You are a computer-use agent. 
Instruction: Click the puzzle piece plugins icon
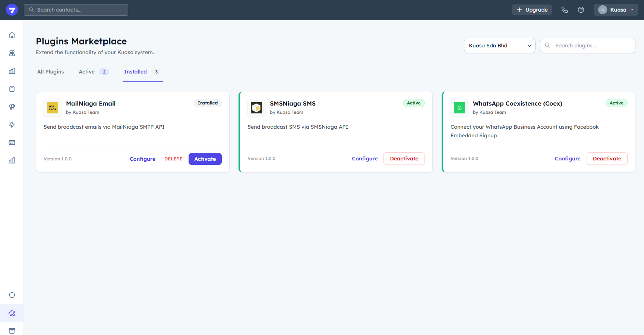(12, 313)
